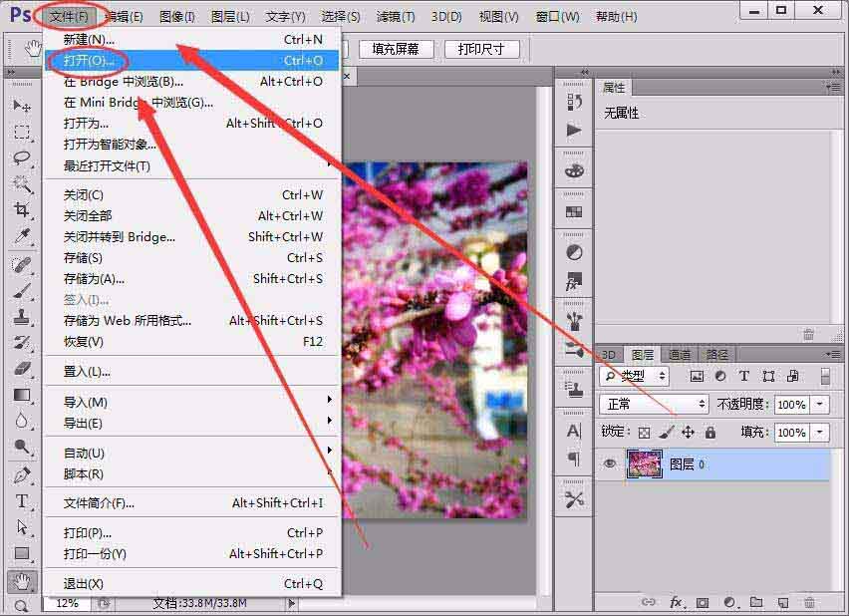Click the 图层 0 layer thumbnail
Viewport: 849px width, 616px height.
point(644,464)
